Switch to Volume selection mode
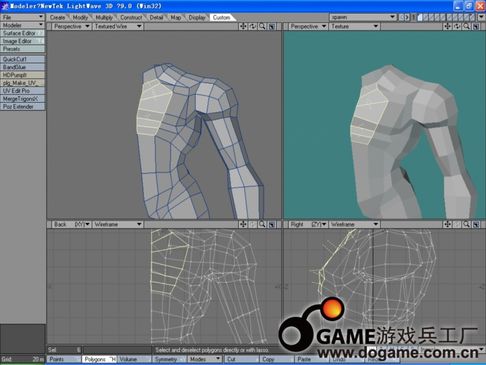This screenshot has width=486, height=365. point(134,359)
